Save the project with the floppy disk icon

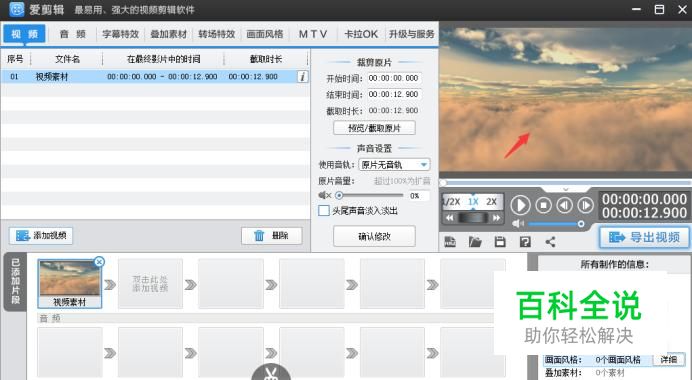tap(500, 241)
